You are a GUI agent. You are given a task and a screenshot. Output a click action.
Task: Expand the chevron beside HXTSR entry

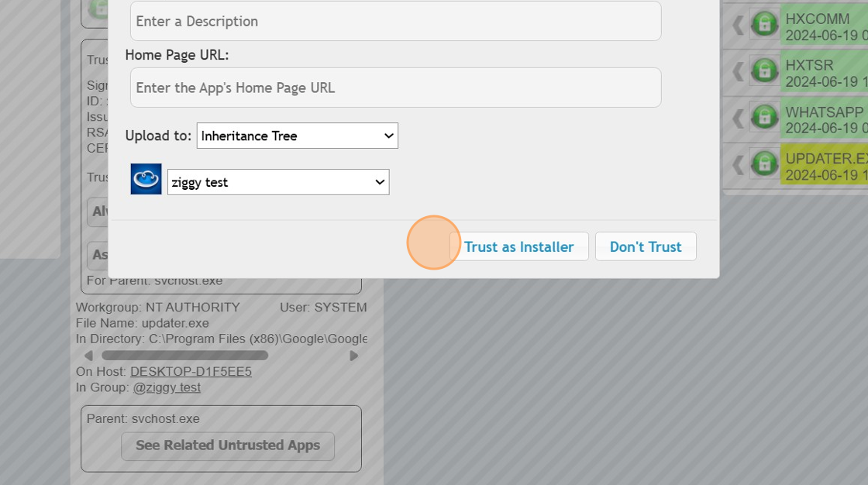(736, 71)
